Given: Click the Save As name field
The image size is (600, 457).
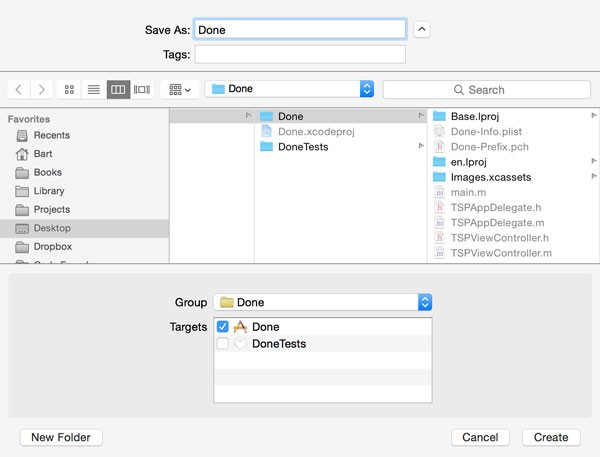Looking at the screenshot, I should point(300,29).
